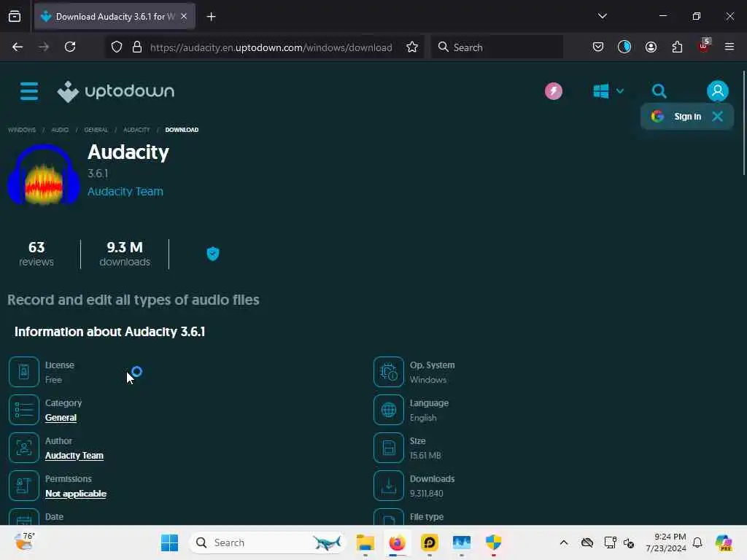Open File Explorer from taskbar
Image resolution: width=747 pixels, height=560 pixels.
pyautogui.click(x=365, y=542)
